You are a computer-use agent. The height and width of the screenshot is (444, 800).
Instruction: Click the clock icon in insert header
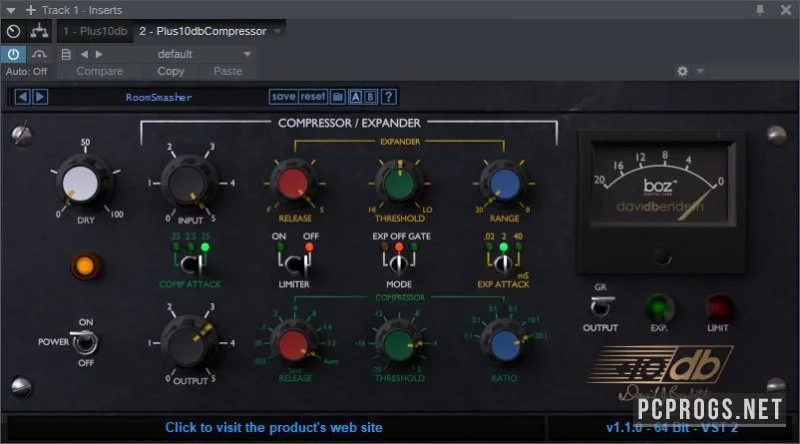pyautogui.click(x=14, y=31)
